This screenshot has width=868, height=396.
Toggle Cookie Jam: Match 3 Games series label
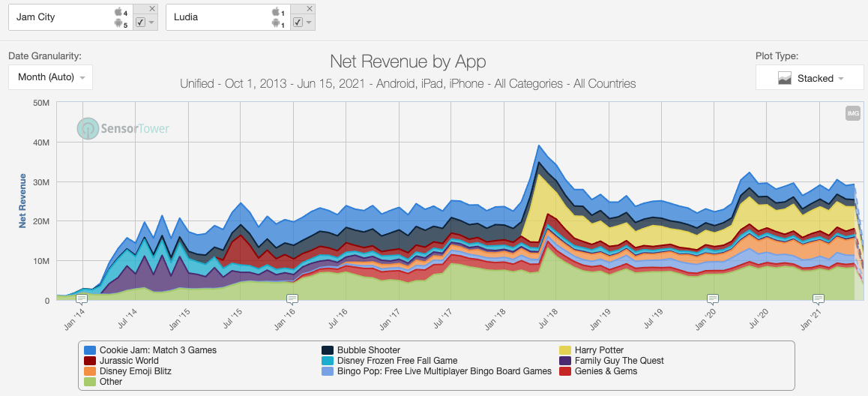coord(158,350)
